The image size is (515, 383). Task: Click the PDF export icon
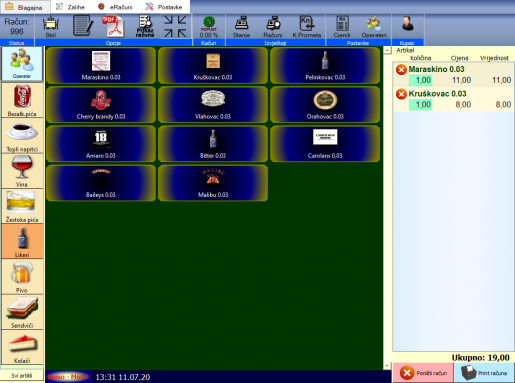pos(113,26)
